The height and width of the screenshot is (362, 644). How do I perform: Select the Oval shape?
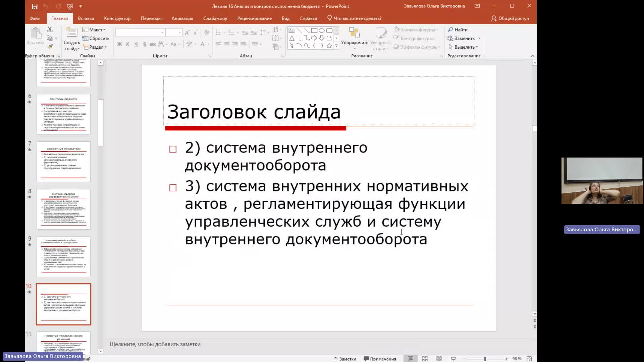(x=322, y=30)
